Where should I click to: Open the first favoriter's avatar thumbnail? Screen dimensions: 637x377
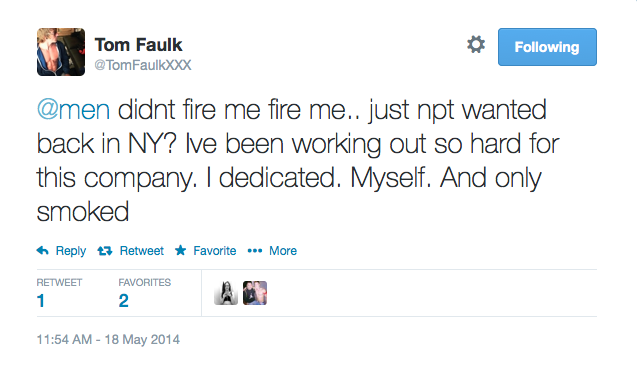click(x=226, y=293)
